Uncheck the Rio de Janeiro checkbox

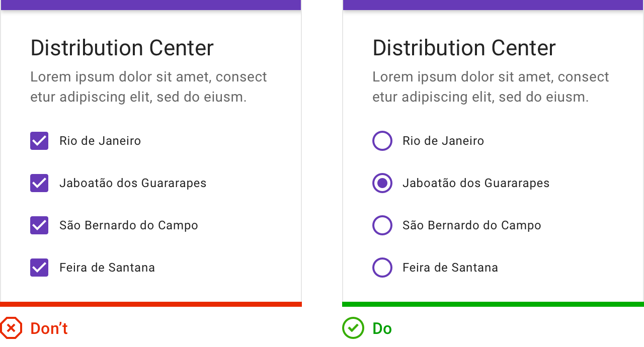point(39,141)
